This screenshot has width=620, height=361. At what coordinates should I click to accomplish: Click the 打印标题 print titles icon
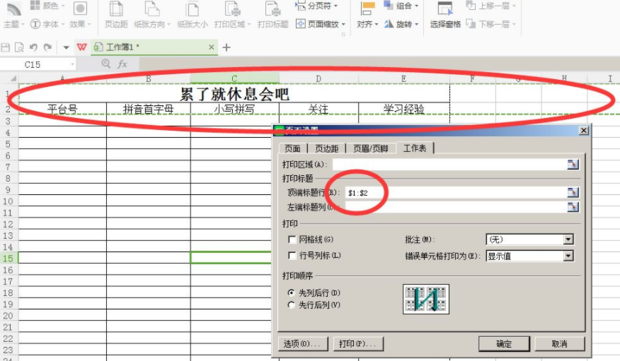click(272, 9)
